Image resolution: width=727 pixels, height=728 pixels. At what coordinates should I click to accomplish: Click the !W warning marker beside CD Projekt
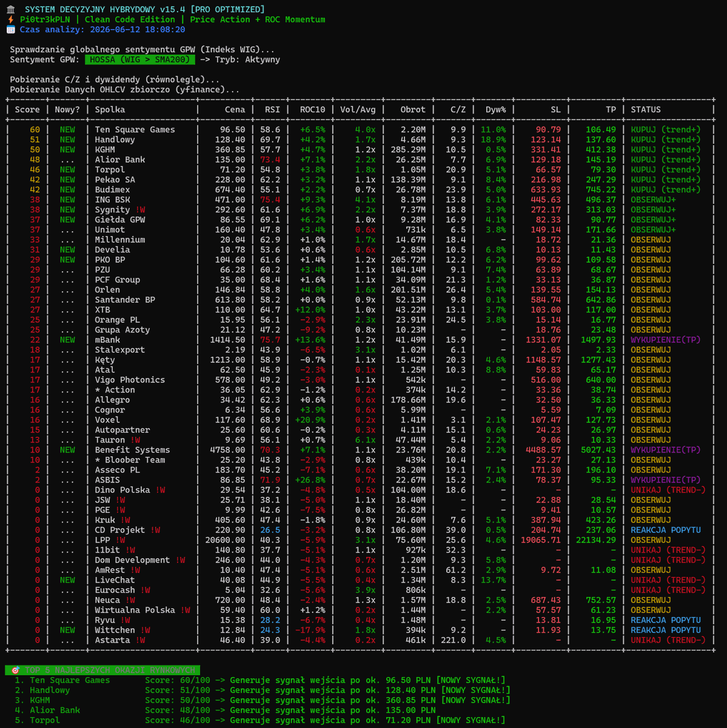[155, 530]
